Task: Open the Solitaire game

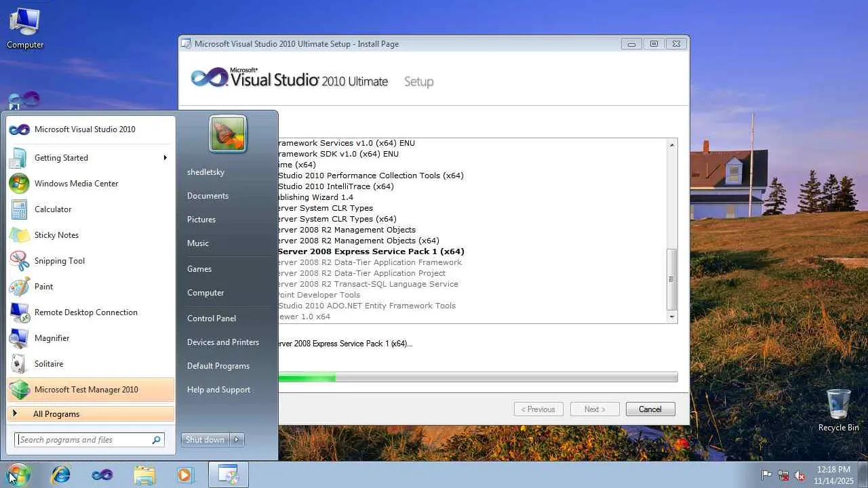Action: (91, 364)
